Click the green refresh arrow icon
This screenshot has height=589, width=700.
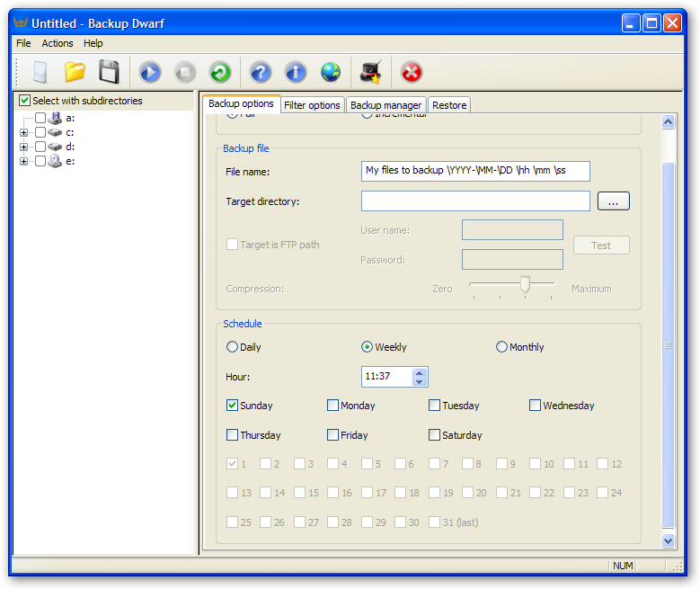pyautogui.click(x=219, y=72)
